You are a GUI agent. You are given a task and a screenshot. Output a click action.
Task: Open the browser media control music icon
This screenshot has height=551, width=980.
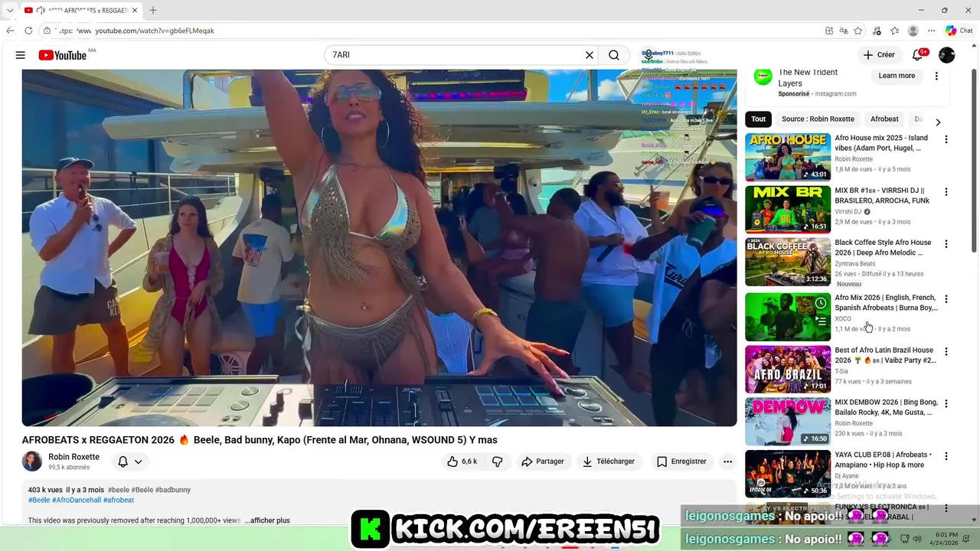coord(876,31)
